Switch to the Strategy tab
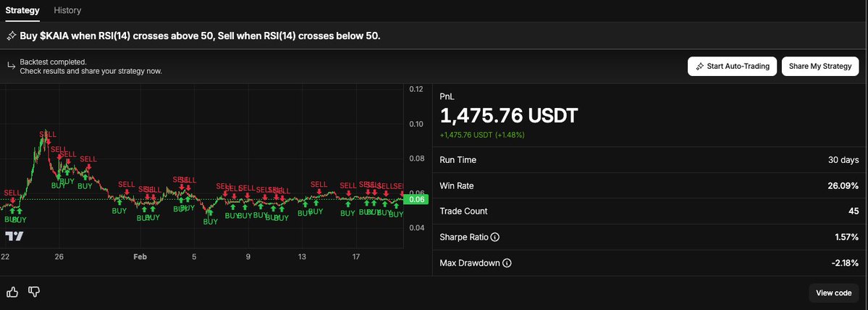The height and width of the screenshot is (310, 868). click(x=22, y=11)
